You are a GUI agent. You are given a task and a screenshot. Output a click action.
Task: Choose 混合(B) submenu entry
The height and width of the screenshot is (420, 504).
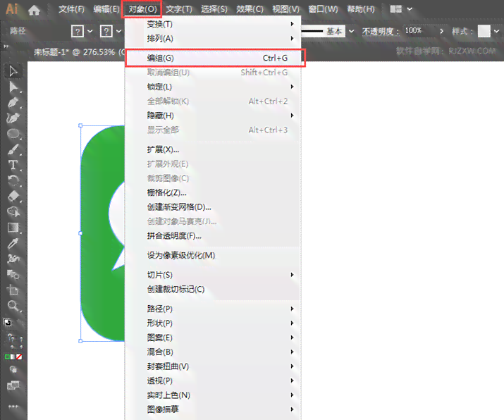[213, 352]
